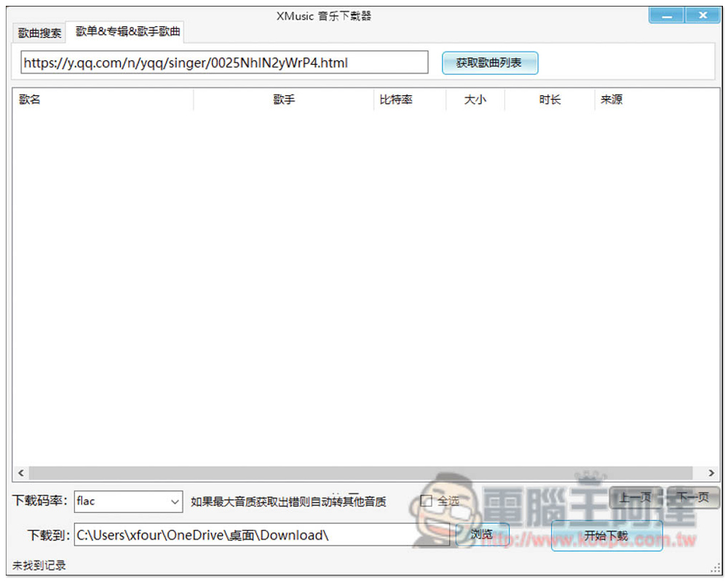This screenshot has width=728, height=582.
Task: Sort by the 大小 column header
Action: [475, 100]
